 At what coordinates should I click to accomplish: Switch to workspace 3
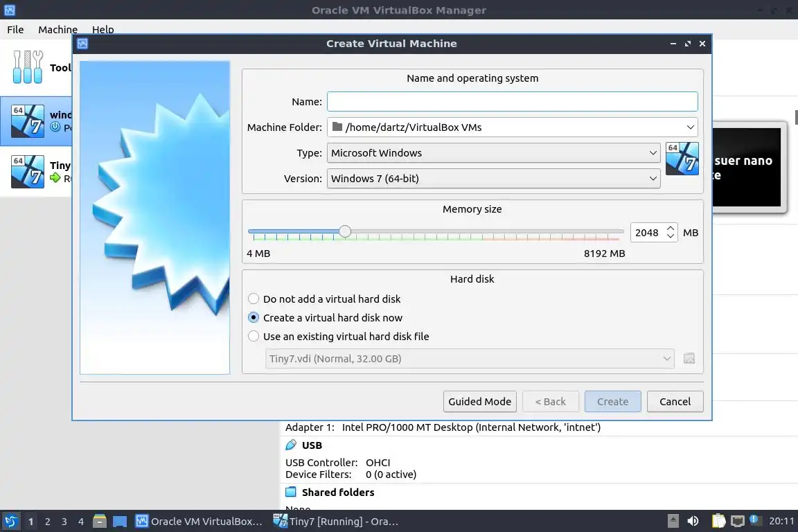coord(64,522)
